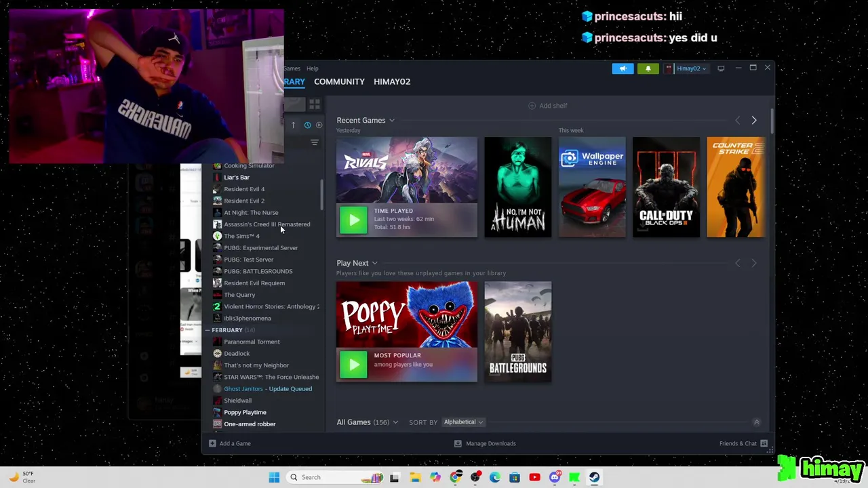The height and width of the screenshot is (488, 868).
Task: Switch to HIMAY02 profile tab
Action: [392, 81]
